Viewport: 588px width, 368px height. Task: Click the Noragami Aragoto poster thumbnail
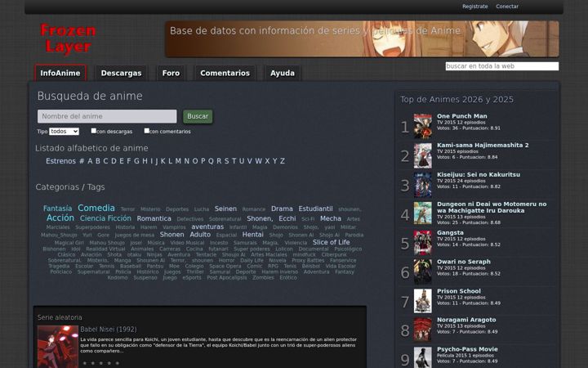pos(423,330)
